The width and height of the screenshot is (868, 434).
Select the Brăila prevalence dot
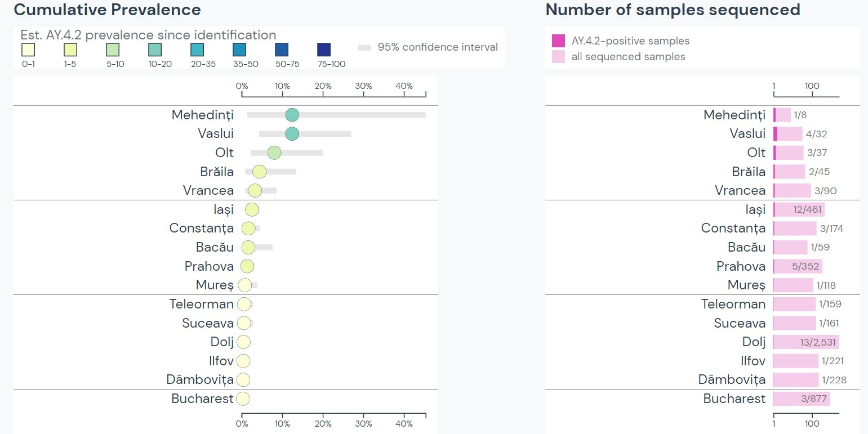tap(259, 172)
